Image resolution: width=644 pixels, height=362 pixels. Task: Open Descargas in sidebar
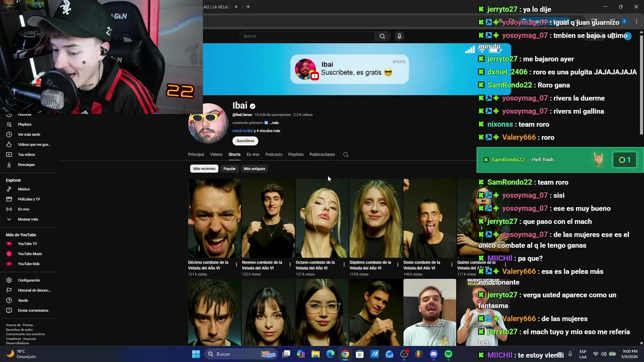pos(26,164)
